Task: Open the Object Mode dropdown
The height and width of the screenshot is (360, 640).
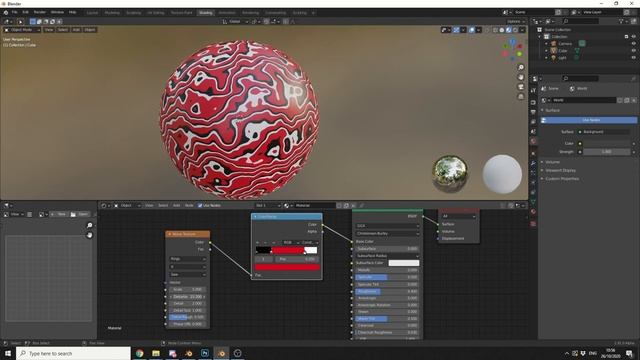Action: point(22,30)
